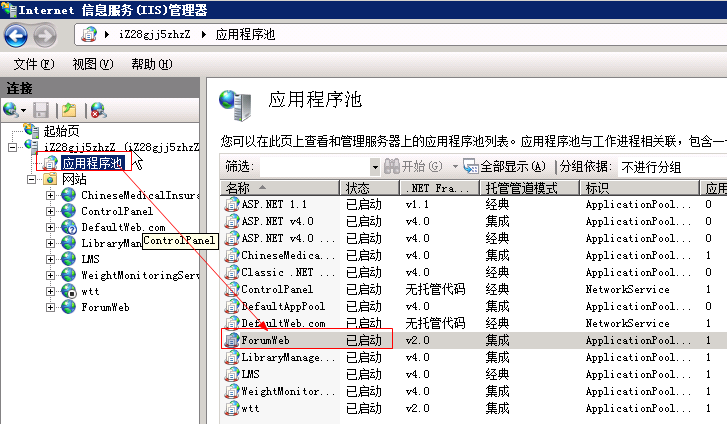Click the WeightMonitor... pool icon
Image resolution: width=727 pixels, height=424 pixels.
pos(231,391)
